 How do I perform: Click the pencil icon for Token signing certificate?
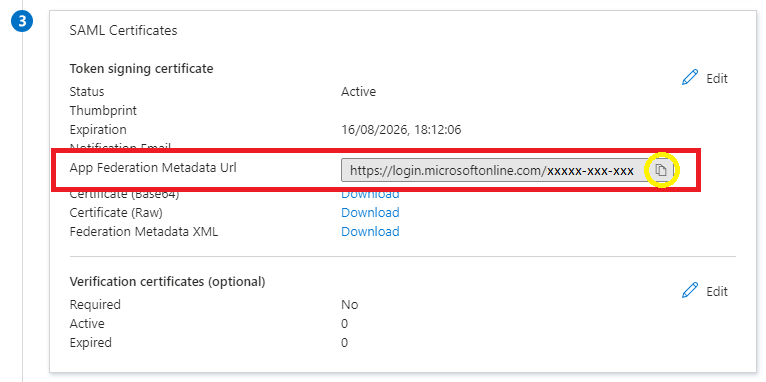click(689, 78)
